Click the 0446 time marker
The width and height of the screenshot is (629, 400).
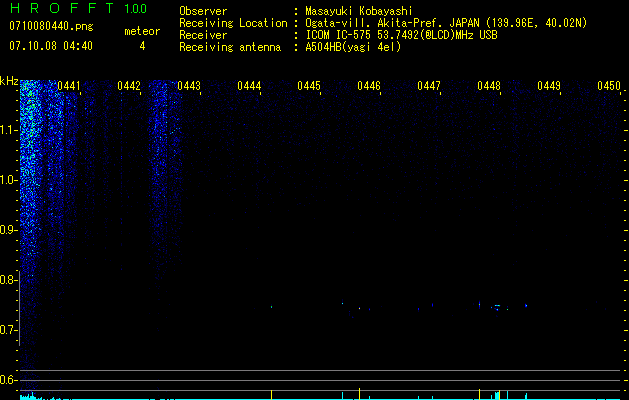[x=369, y=86]
